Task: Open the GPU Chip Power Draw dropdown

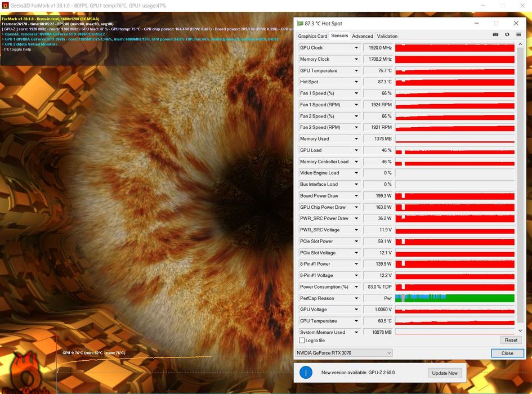Action: (356, 207)
